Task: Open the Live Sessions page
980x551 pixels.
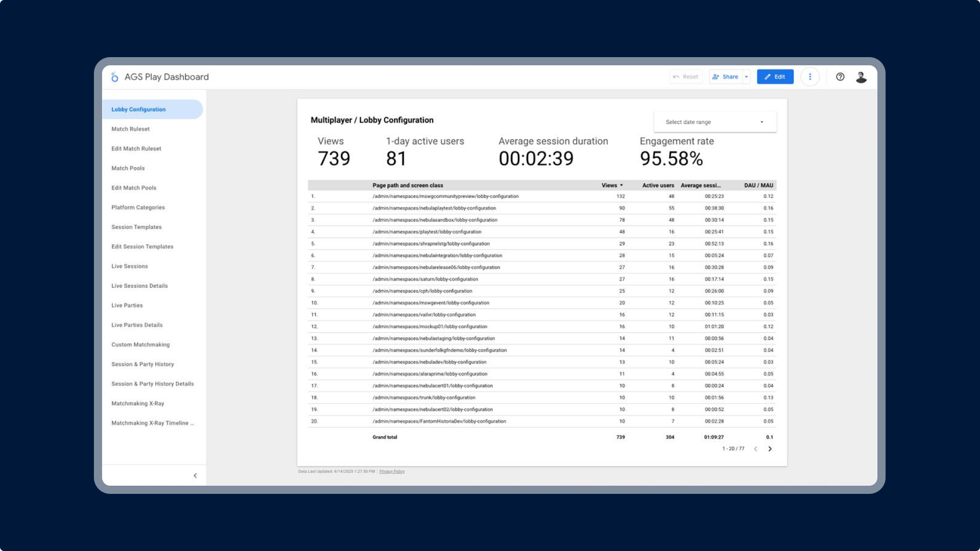Action: click(130, 266)
